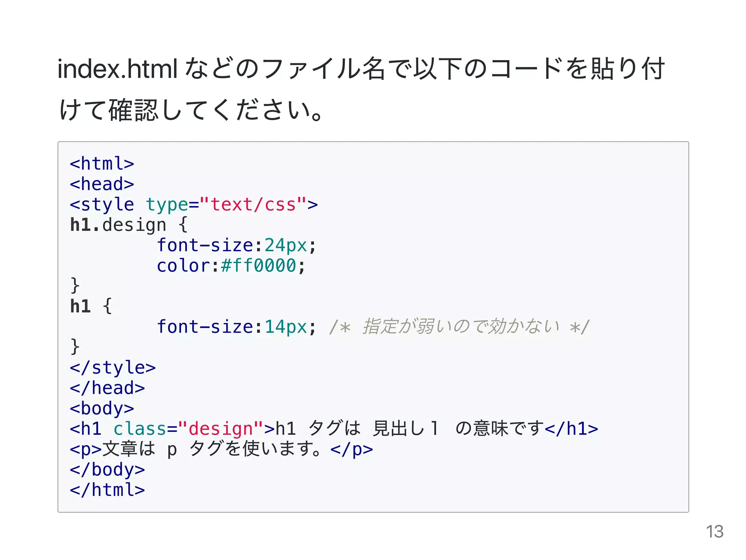Click the <p>文章は p タグを使います。 line
746x560 pixels.
(221, 449)
